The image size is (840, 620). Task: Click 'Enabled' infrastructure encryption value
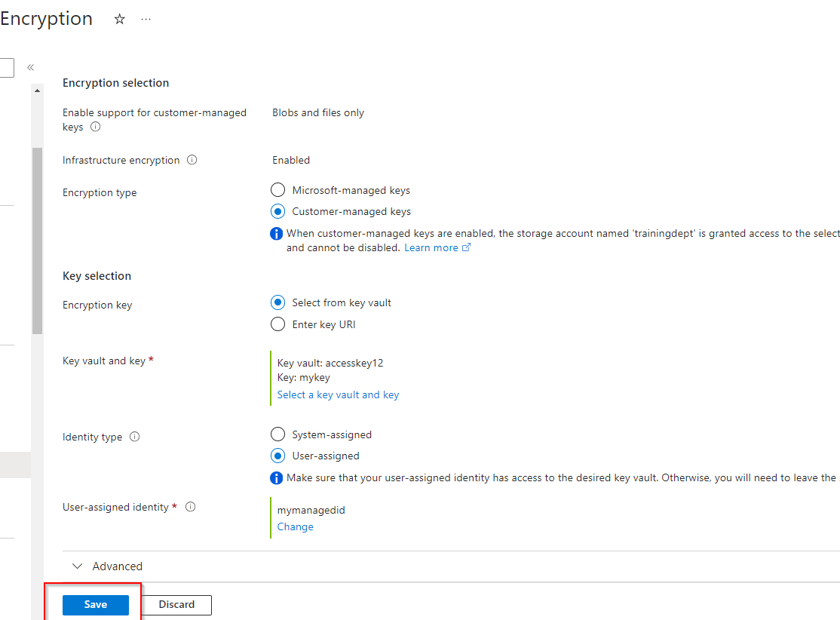pyautogui.click(x=291, y=160)
